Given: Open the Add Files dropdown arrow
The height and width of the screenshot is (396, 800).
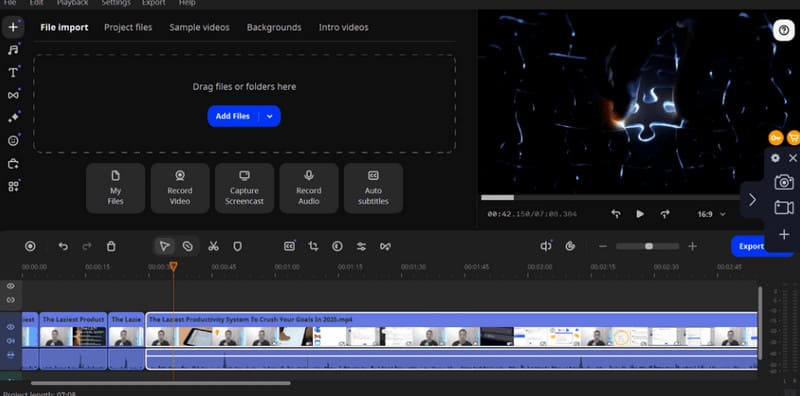Looking at the screenshot, I should [270, 116].
